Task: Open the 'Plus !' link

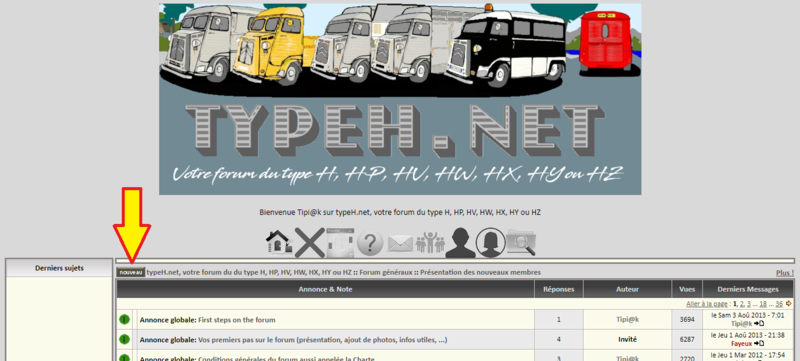Action: [x=785, y=273]
